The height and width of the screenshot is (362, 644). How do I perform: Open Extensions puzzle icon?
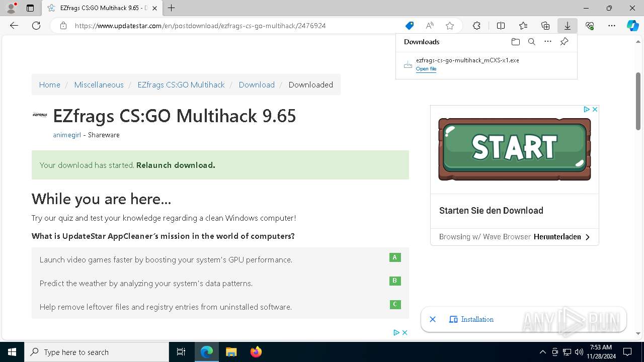pos(476,26)
